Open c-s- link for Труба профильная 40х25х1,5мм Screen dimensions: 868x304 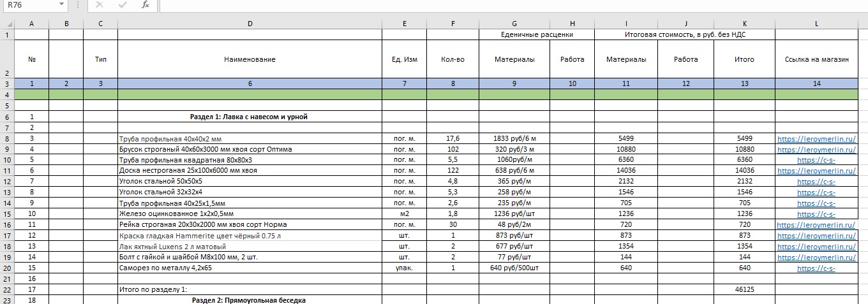point(816,203)
